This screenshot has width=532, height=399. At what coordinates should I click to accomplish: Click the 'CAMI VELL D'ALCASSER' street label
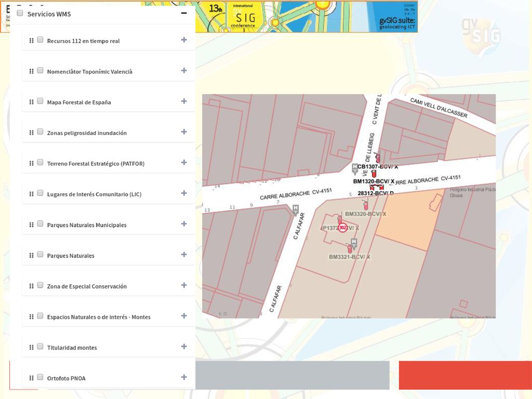tap(438, 108)
